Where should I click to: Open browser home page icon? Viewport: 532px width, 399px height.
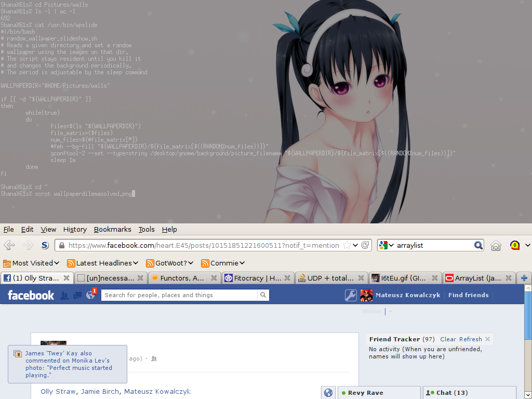pos(496,245)
